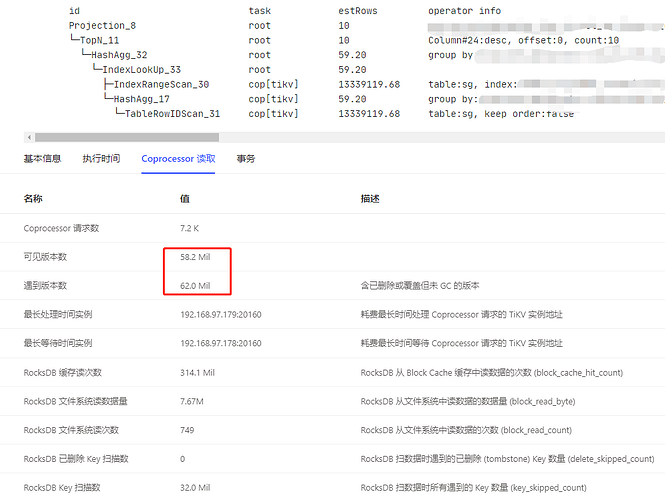The image size is (665, 500).
Task: Click the 遇到版本数 row label
Action: coord(45,285)
